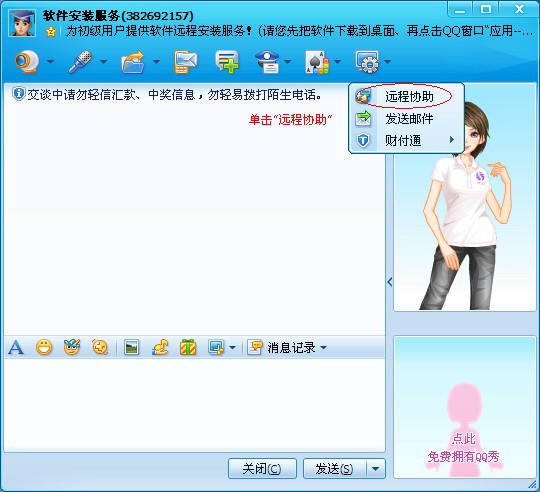Click the 关闭(C) button
The height and width of the screenshot is (492, 540).
pyautogui.click(x=262, y=469)
